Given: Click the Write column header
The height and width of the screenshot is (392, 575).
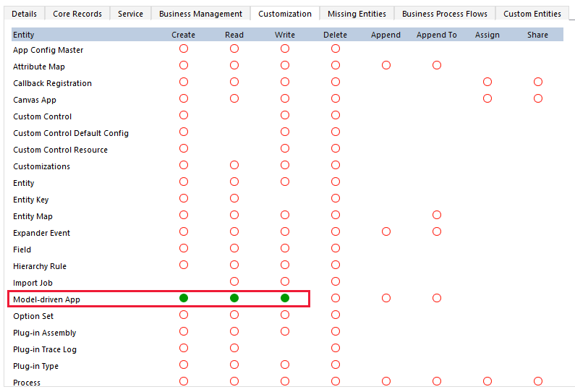Looking at the screenshot, I should tap(285, 35).
